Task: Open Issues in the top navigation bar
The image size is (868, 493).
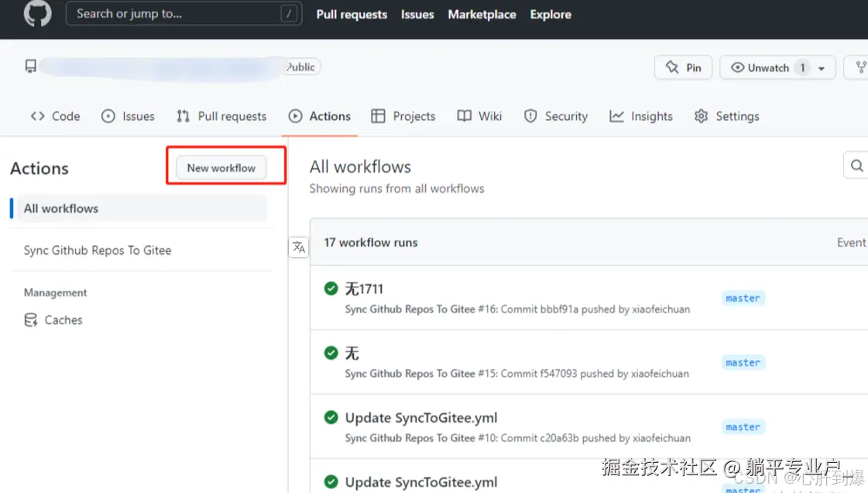Action: point(417,15)
